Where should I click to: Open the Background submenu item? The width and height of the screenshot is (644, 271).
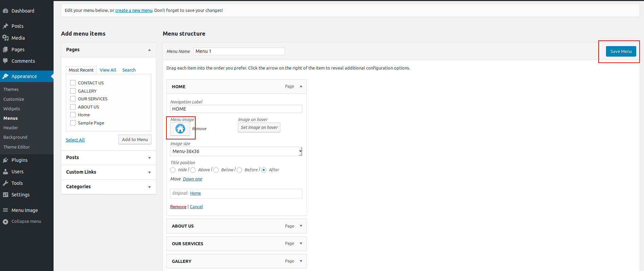15,137
